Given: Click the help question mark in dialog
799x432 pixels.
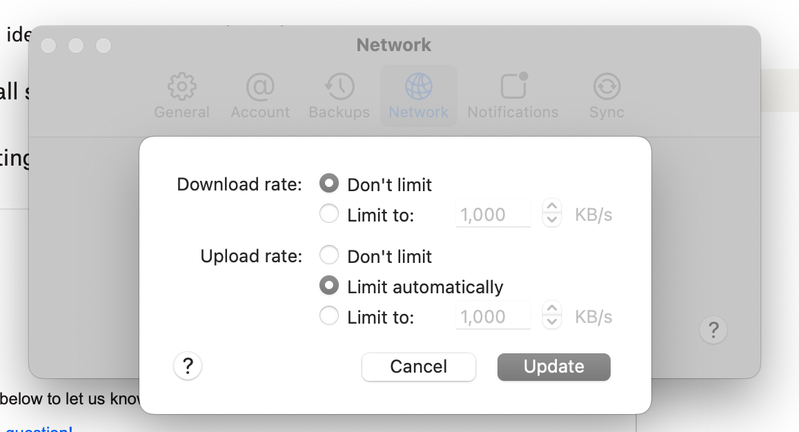Looking at the screenshot, I should [187, 366].
